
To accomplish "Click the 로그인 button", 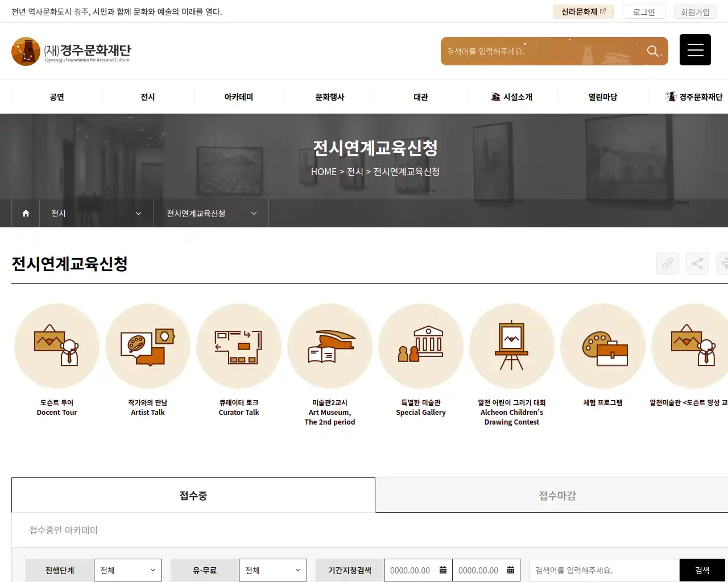I will [x=644, y=12].
